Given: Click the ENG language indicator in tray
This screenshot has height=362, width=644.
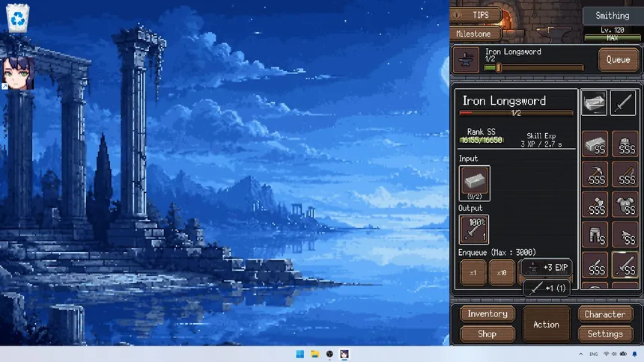Looking at the screenshot, I should pyautogui.click(x=594, y=355).
